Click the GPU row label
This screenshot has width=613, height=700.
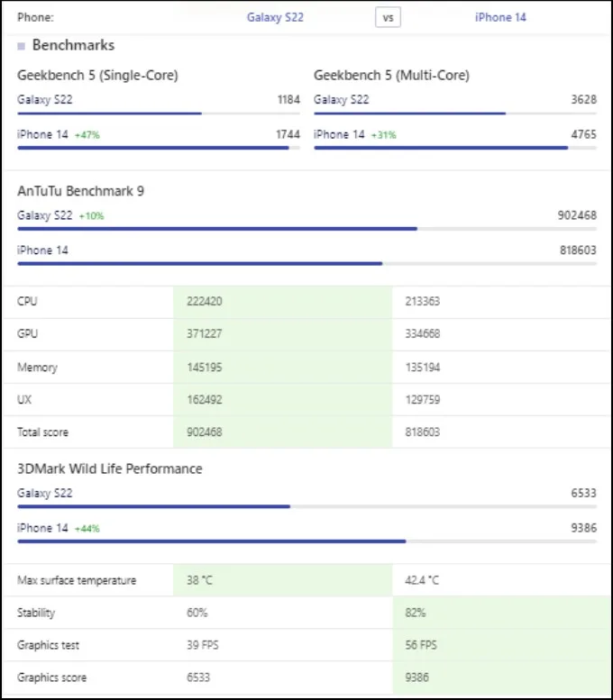coord(27,333)
